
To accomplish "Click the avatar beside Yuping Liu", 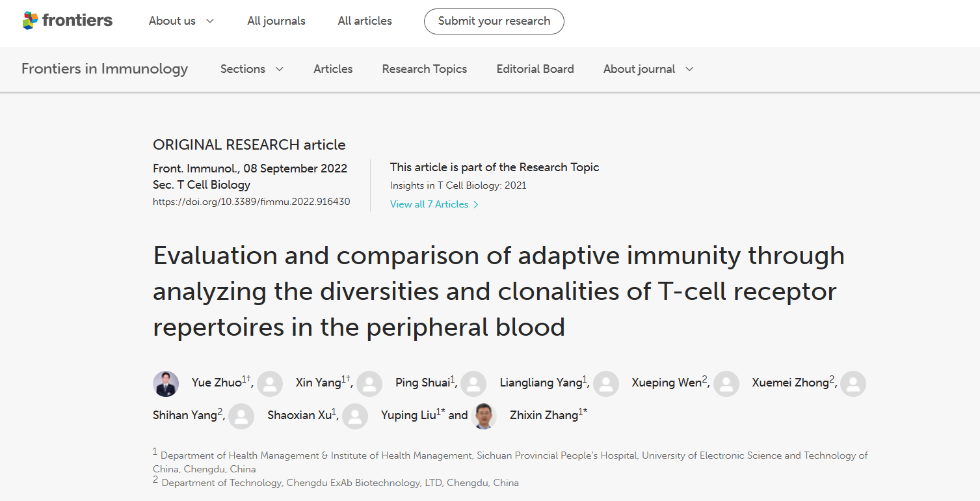I will [x=355, y=416].
